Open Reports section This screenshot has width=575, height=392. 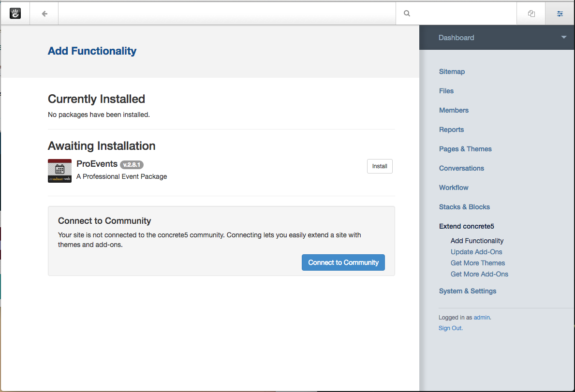(451, 130)
